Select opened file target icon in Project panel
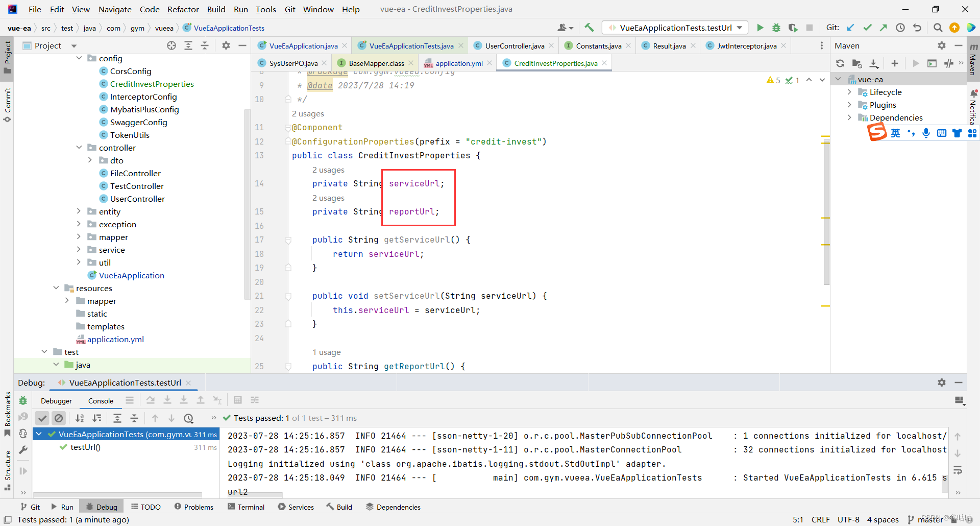Image resolution: width=980 pixels, height=526 pixels. coord(171,45)
